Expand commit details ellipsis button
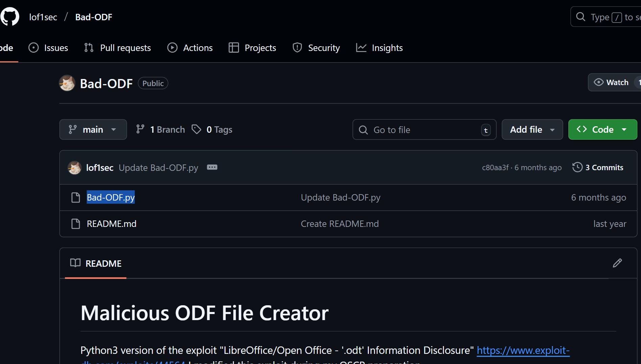 coord(212,167)
